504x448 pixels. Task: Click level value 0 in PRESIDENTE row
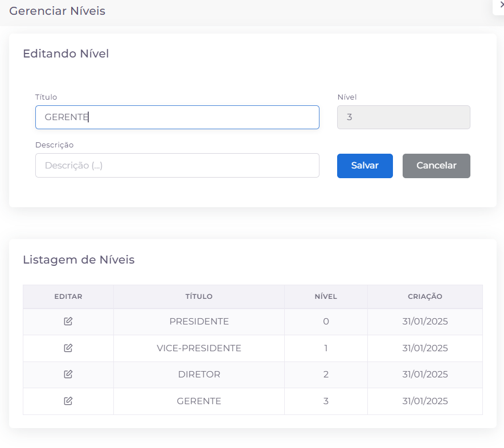tap(326, 322)
